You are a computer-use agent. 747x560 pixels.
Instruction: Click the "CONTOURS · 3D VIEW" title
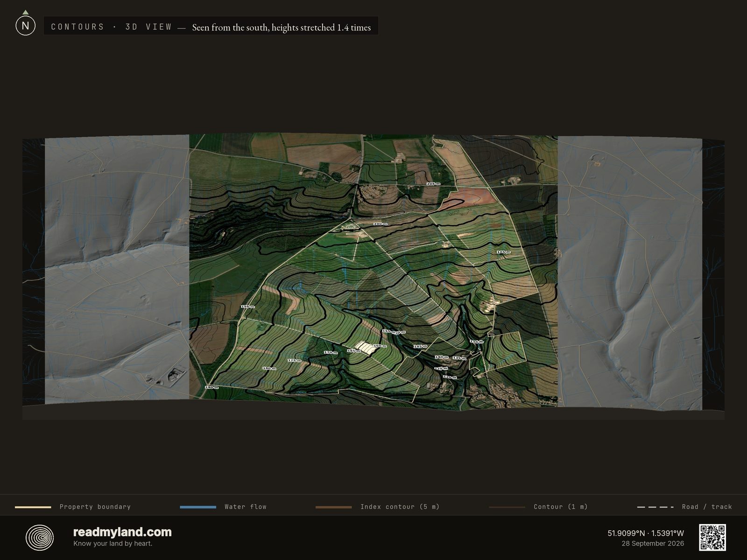coord(112,27)
